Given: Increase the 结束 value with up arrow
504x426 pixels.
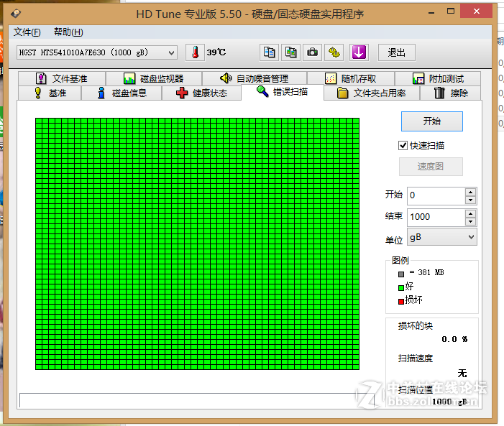Looking at the screenshot, I should tap(471, 213).
